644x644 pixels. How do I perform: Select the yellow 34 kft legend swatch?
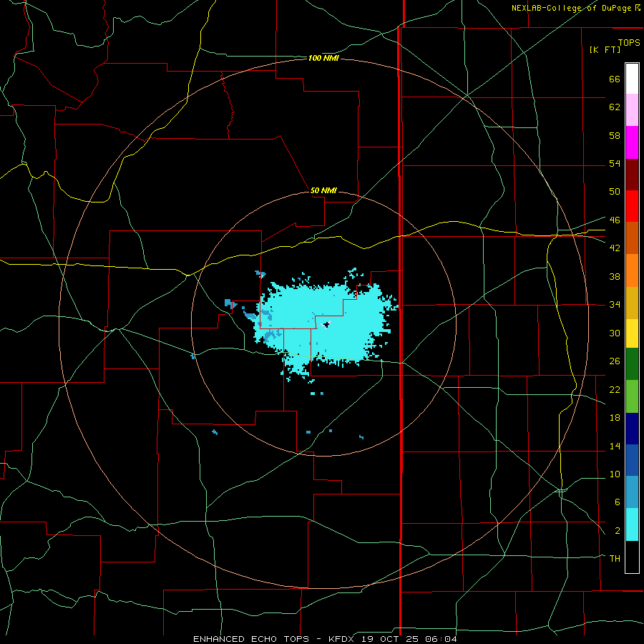pos(632,333)
